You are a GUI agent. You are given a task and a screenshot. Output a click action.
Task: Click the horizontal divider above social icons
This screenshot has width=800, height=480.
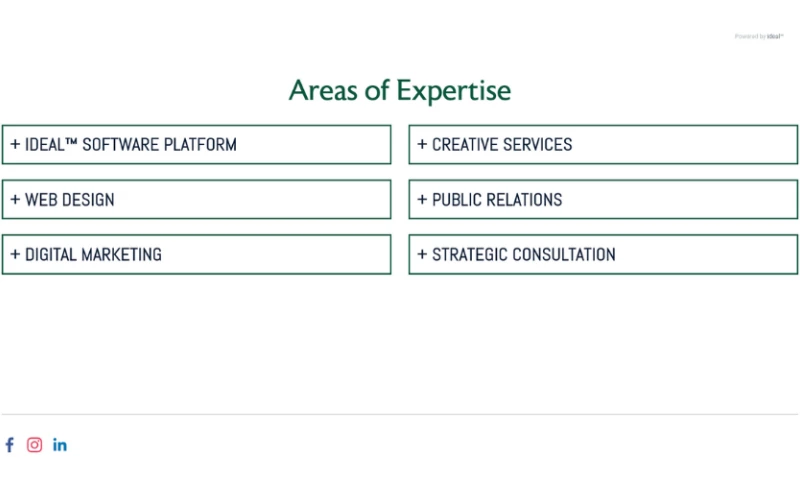[400, 414]
